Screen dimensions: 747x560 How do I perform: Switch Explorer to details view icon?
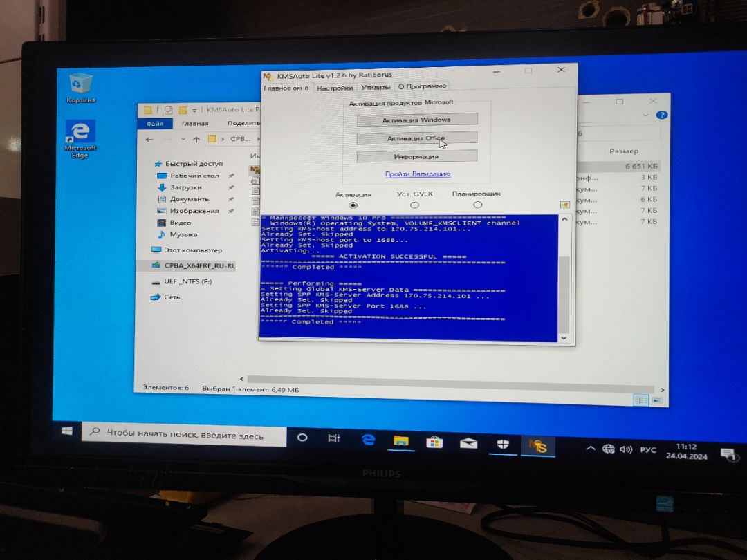[641, 400]
